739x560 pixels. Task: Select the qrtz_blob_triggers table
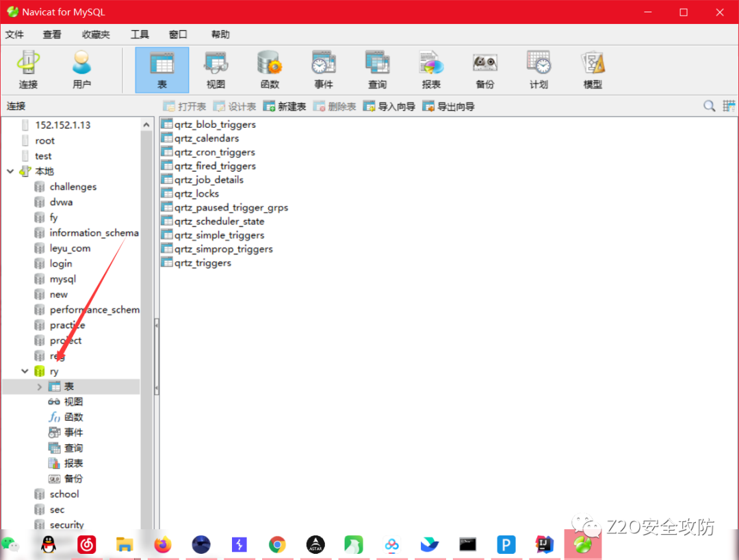215,124
